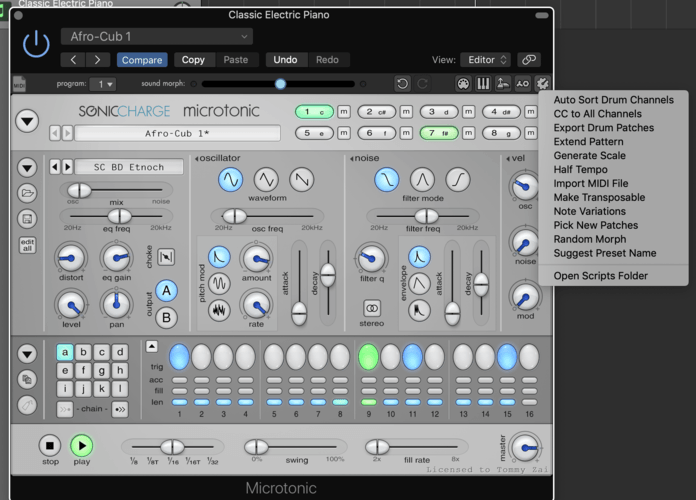Click the link chain icon
Viewport: 696px width, 500px height.
[529, 60]
